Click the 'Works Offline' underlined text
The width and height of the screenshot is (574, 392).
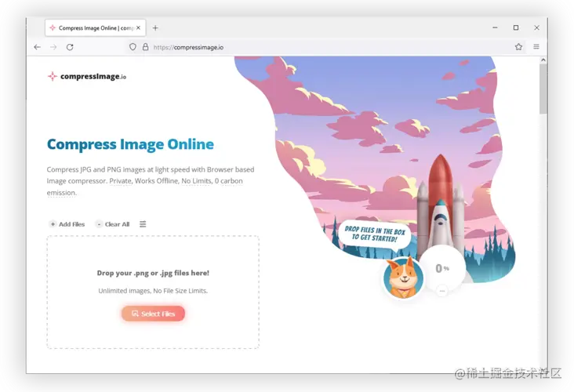156,181
